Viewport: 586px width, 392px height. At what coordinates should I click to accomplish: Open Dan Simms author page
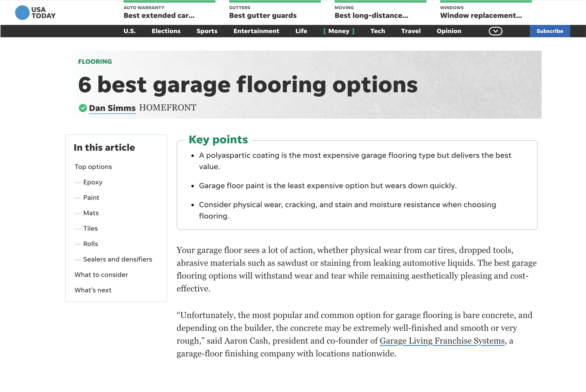[112, 108]
